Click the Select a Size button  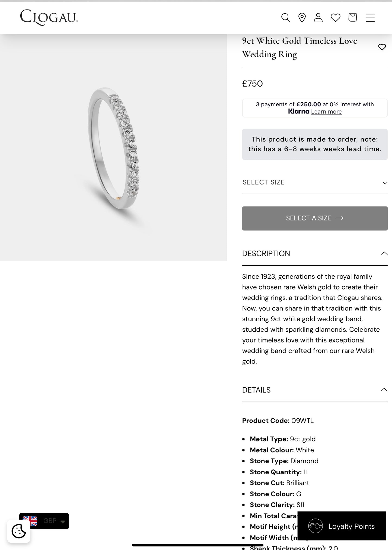click(315, 218)
